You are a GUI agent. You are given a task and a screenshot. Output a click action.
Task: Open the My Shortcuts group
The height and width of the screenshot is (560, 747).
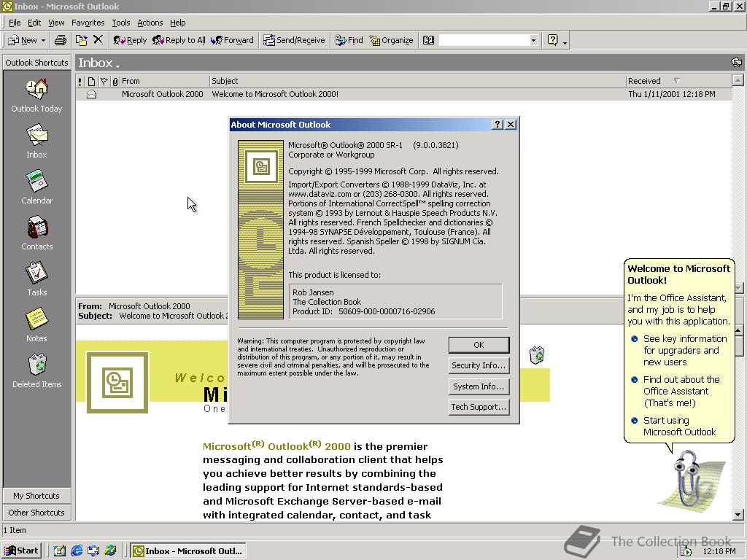click(x=36, y=496)
